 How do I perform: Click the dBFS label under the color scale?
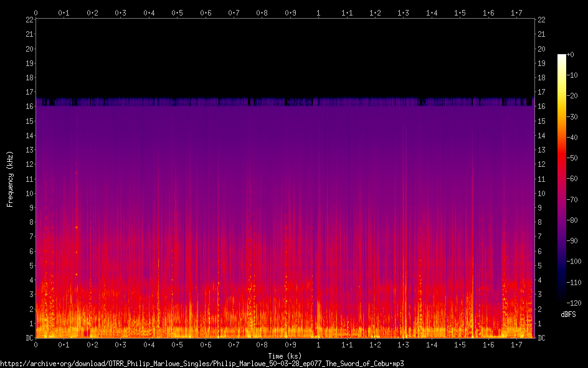coord(567,314)
